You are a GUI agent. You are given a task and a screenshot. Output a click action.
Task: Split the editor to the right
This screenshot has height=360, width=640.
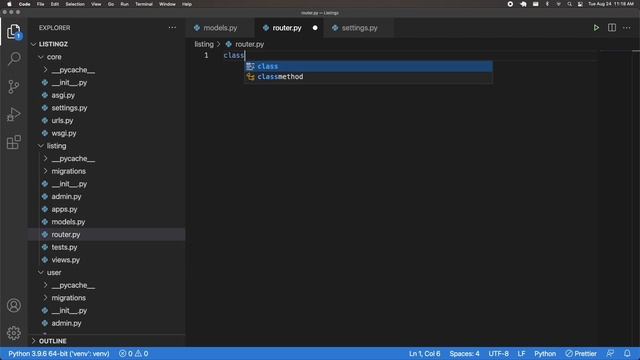click(612, 28)
